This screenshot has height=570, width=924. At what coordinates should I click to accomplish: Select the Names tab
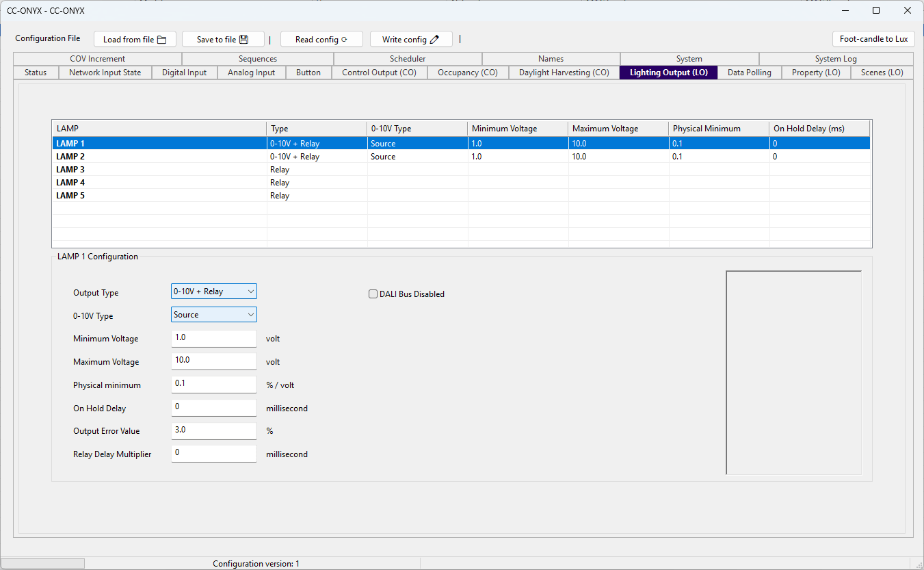coord(551,59)
